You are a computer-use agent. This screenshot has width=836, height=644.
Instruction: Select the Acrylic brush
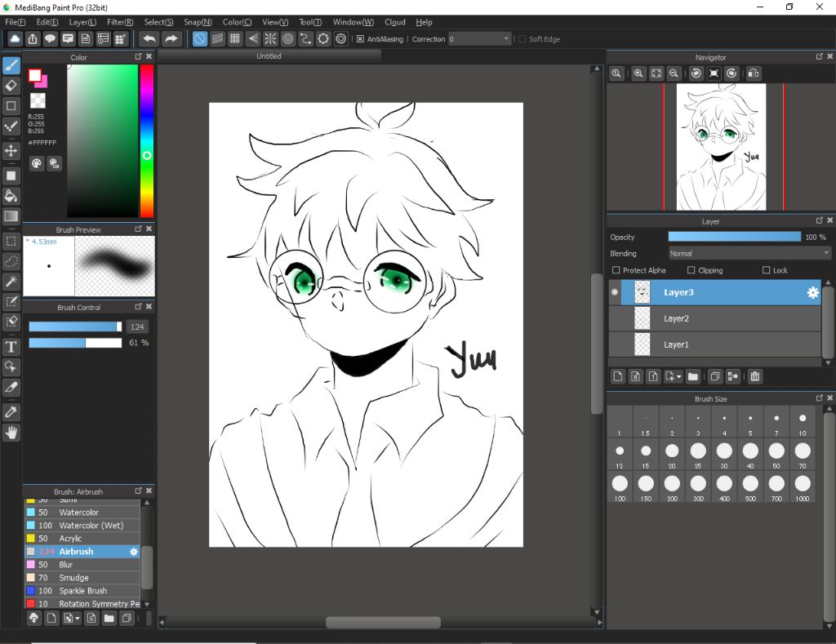[82, 539]
